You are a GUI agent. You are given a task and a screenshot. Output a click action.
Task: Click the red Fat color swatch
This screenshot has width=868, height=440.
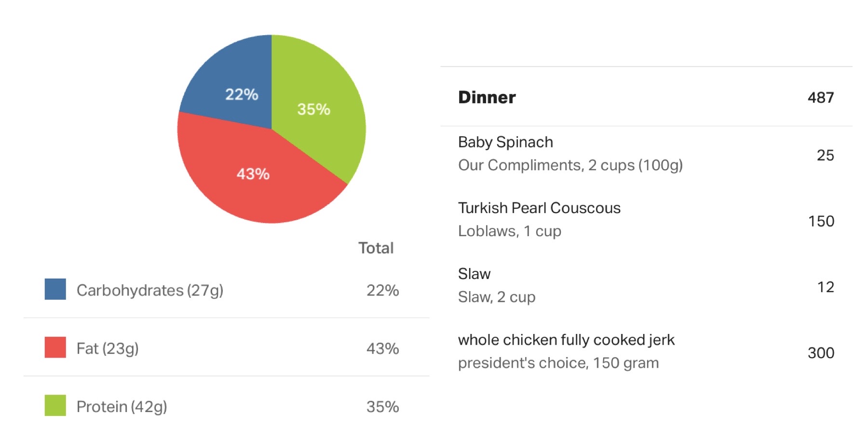(55, 347)
